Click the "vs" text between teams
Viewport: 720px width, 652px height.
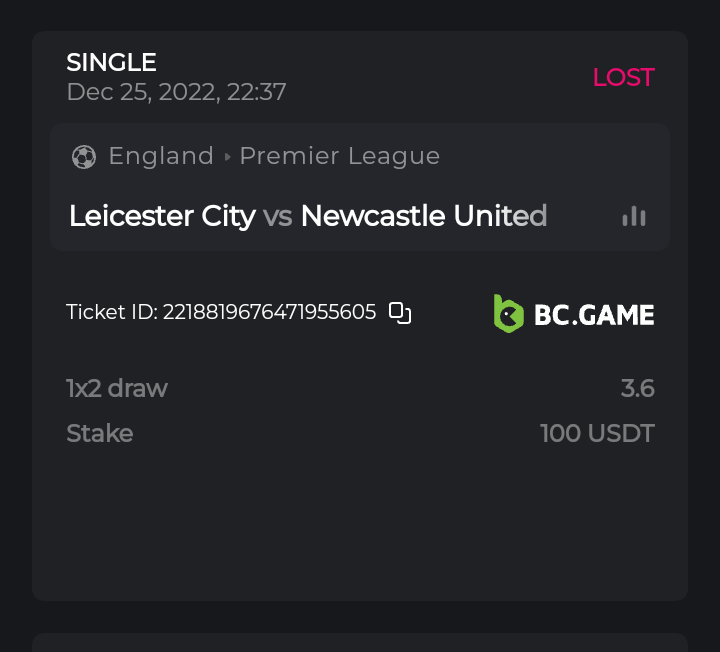[278, 216]
